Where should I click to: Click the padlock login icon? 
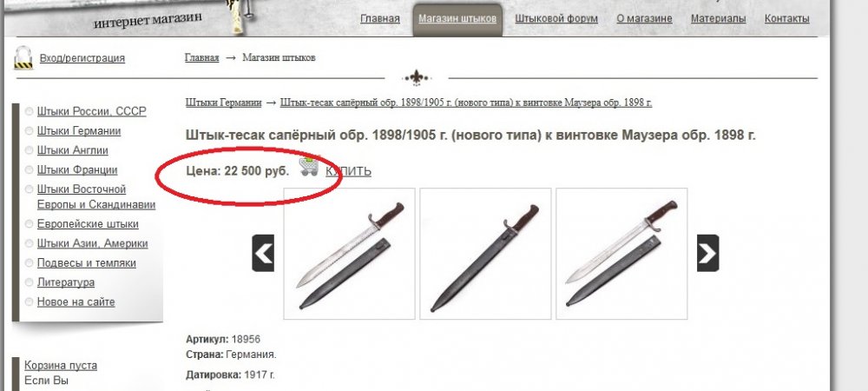23,57
